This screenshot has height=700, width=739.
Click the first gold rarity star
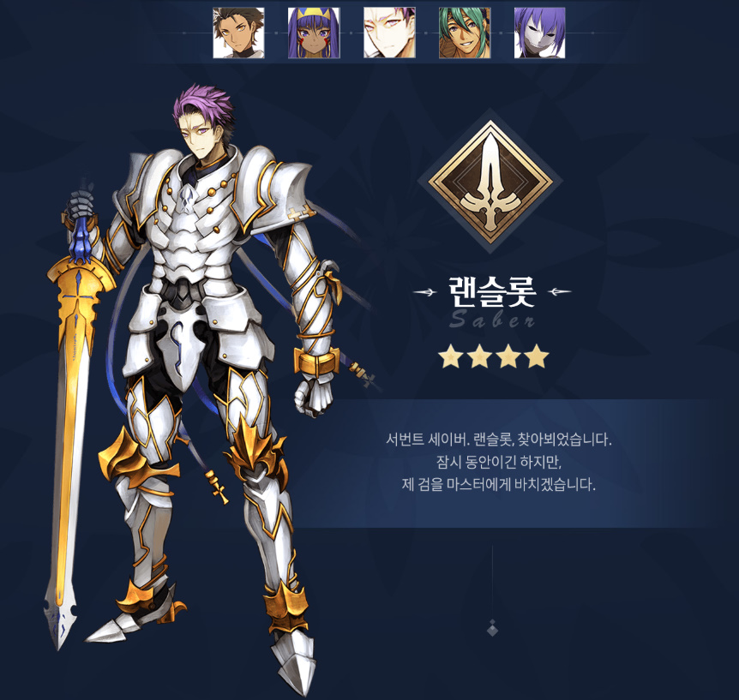pyautogui.click(x=451, y=356)
